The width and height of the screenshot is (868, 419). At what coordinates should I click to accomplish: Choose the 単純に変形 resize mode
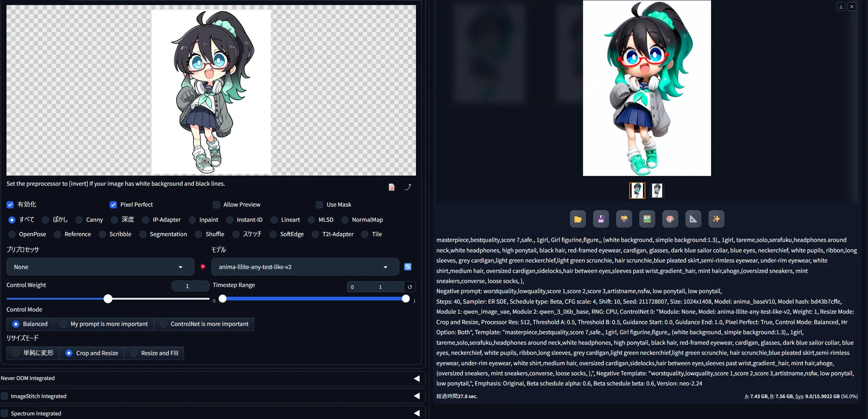[33, 353]
